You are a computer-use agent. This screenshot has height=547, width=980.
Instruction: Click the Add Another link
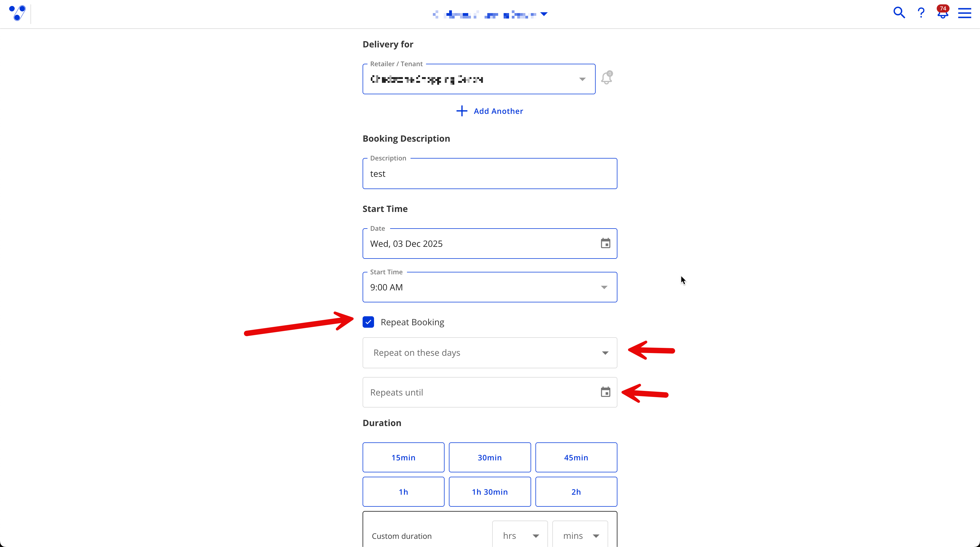coord(498,111)
